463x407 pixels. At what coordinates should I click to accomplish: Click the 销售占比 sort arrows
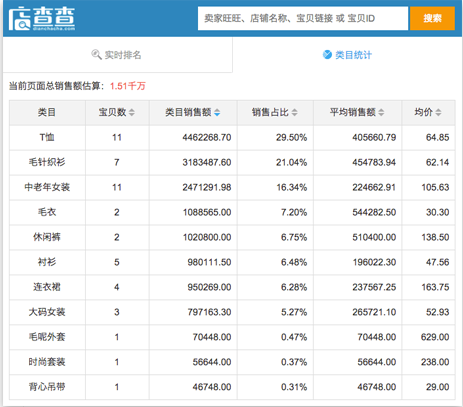click(x=294, y=113)
